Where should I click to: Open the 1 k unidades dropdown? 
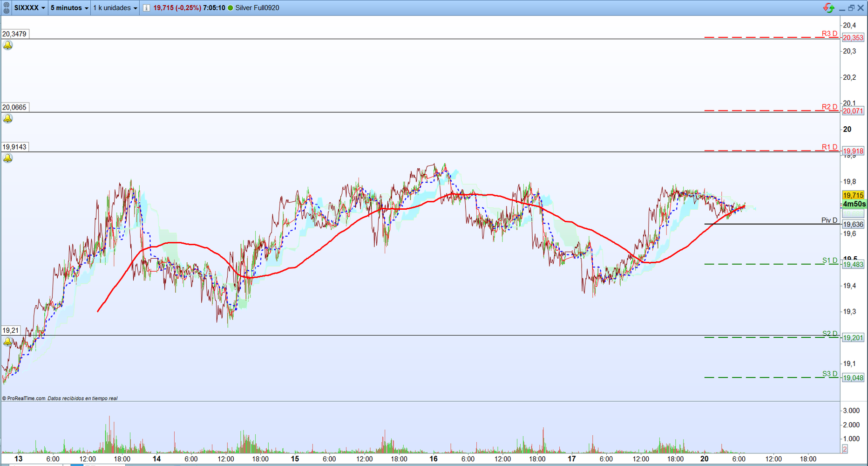pyautogui.click(x=115, y=8)
